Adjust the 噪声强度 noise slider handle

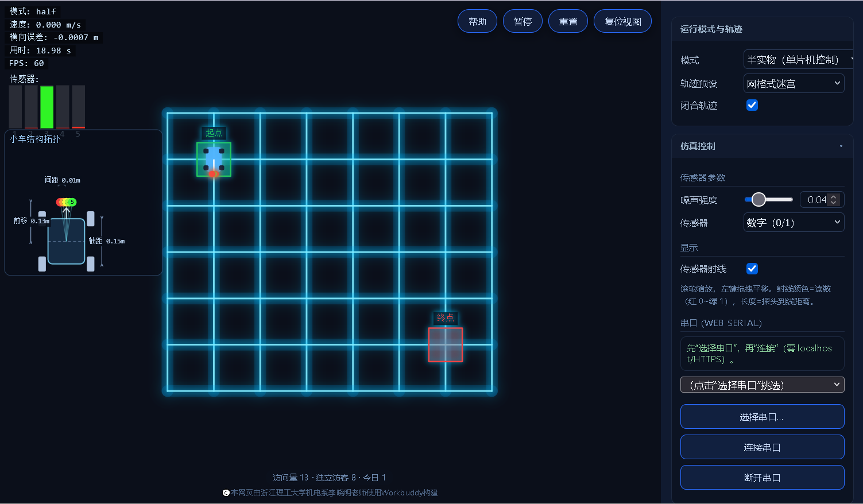click(758, 199)
